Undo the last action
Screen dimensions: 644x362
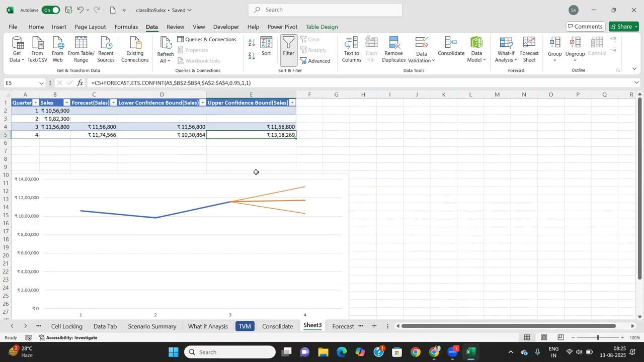coord(80,10)
